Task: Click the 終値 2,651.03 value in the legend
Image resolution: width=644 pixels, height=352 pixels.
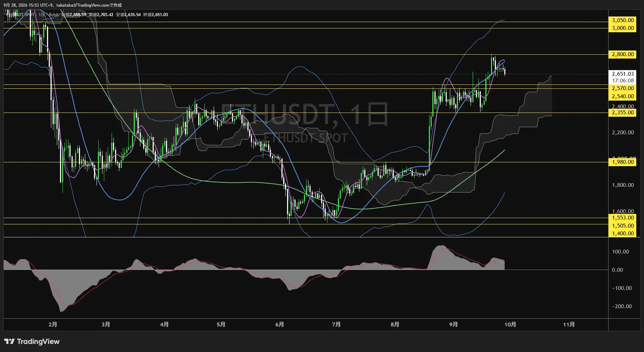Action: pos(156,15)
